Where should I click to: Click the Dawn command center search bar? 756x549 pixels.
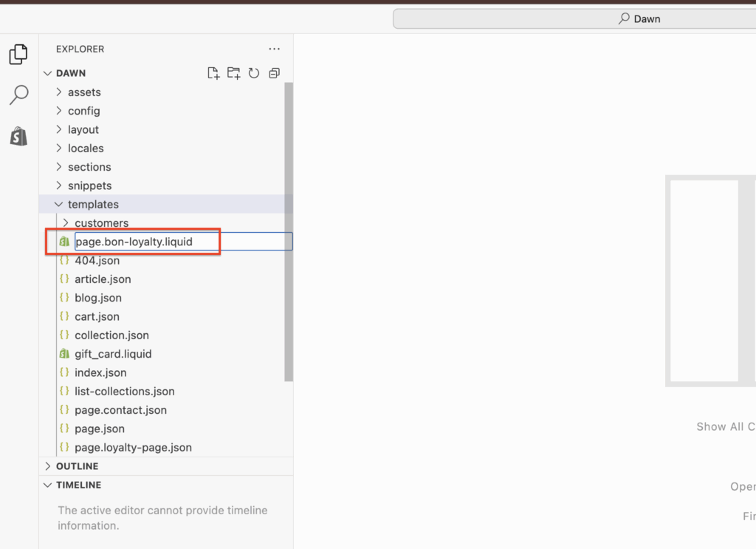coord(574,18)
